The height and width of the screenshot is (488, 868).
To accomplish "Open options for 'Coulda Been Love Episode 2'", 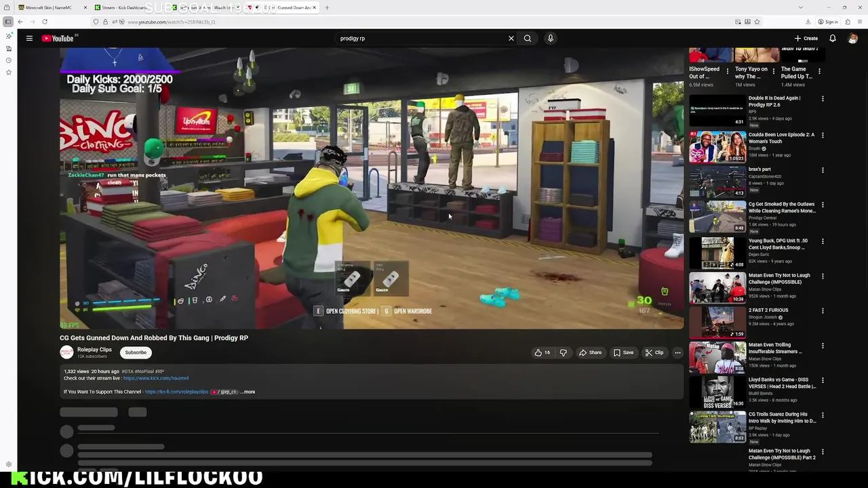I will click(x=823, y=136).
